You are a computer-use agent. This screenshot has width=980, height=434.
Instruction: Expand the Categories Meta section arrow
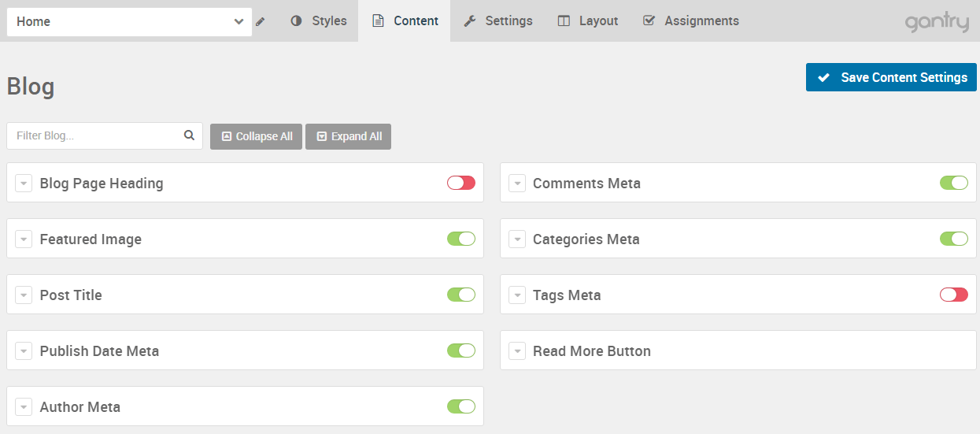pyautogui.click(x=517, y=239)
